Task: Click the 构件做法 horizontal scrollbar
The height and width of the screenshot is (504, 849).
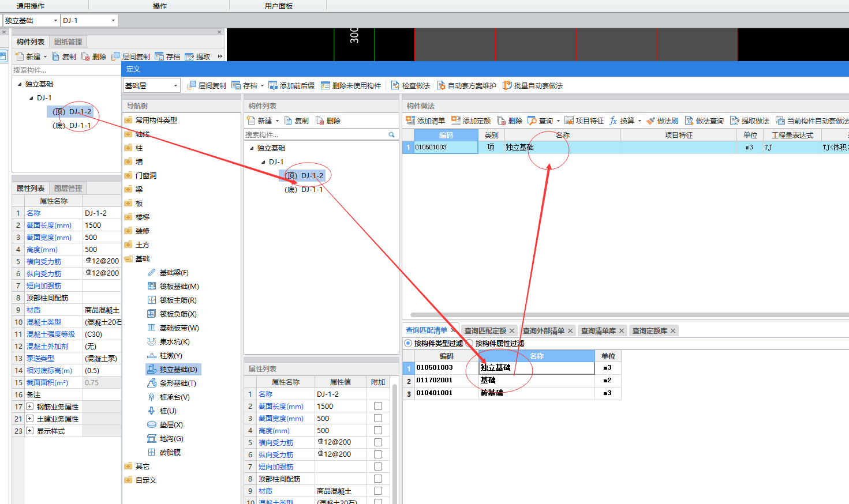Action: [x=629, y=315]
